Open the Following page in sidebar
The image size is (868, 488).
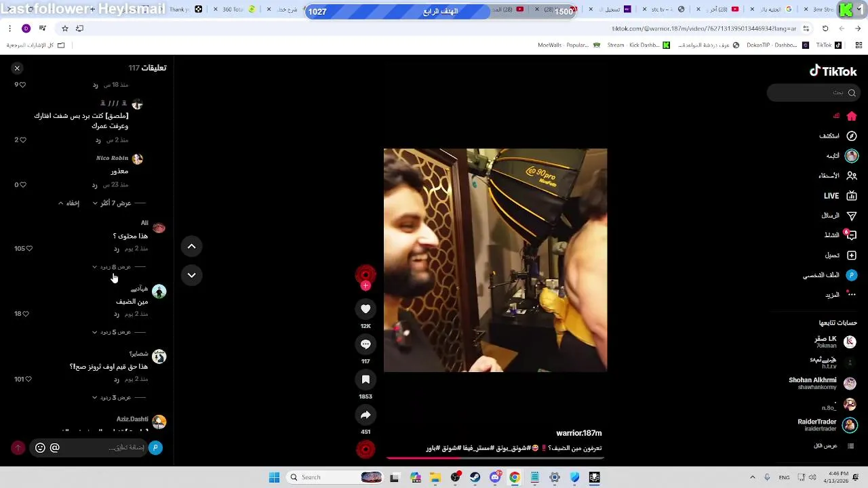point(842,155)
